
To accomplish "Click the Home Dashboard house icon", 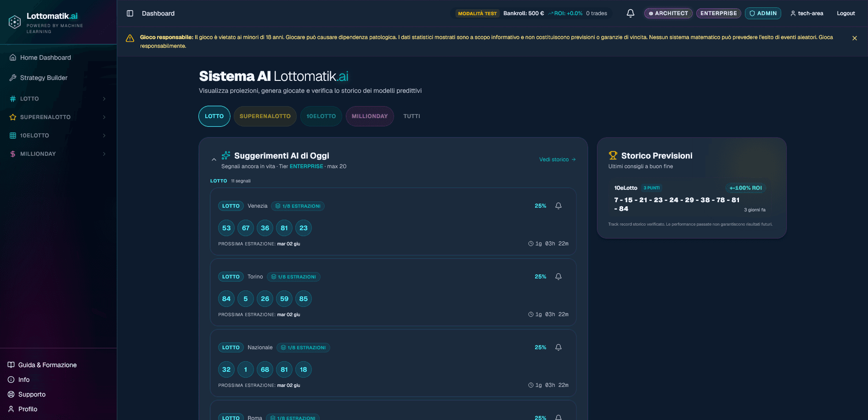I will pyautogui.click(x=13, y=57).
